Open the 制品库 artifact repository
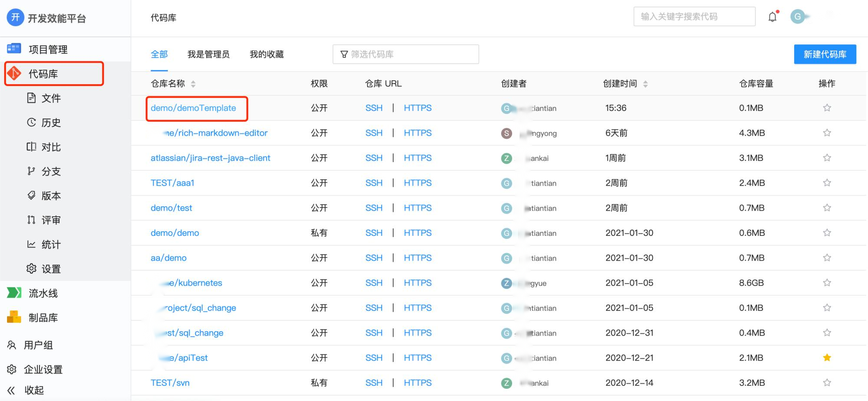Viewport: 868px width, 401px height. [x=43, y=318]
